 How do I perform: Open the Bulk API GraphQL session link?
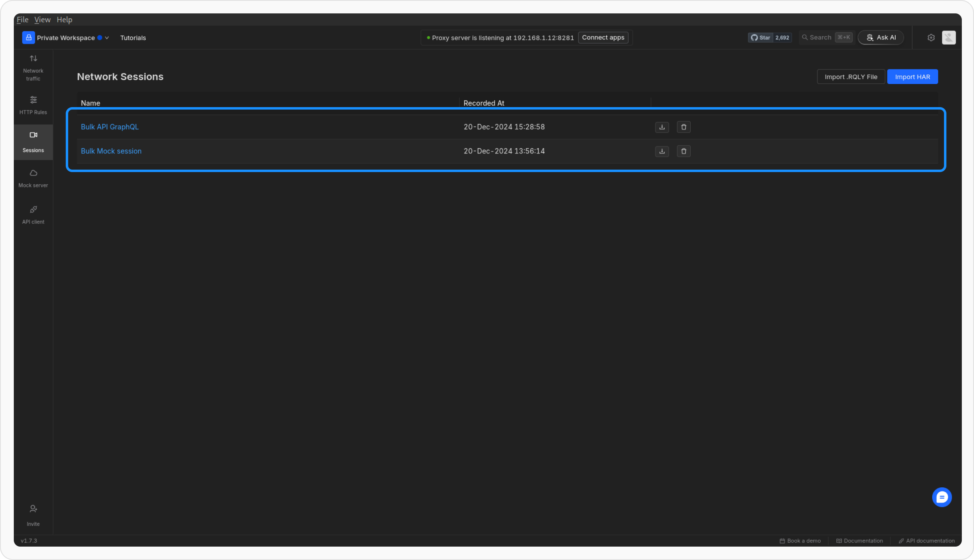click(x=110, y=127)
